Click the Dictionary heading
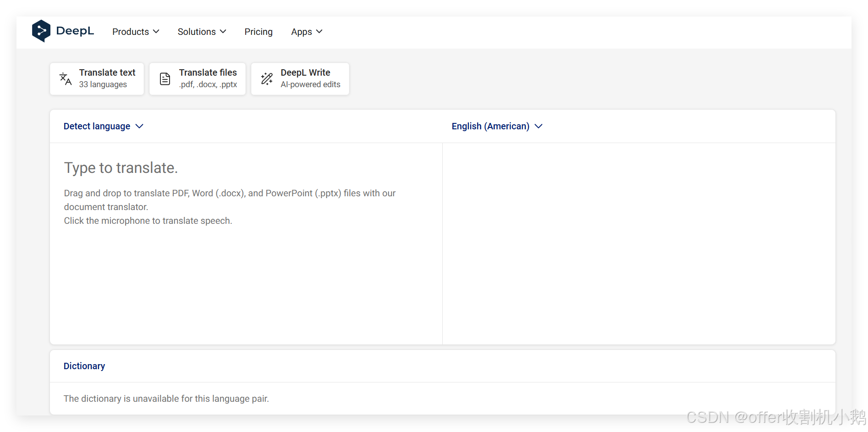 tap(84, 366)
